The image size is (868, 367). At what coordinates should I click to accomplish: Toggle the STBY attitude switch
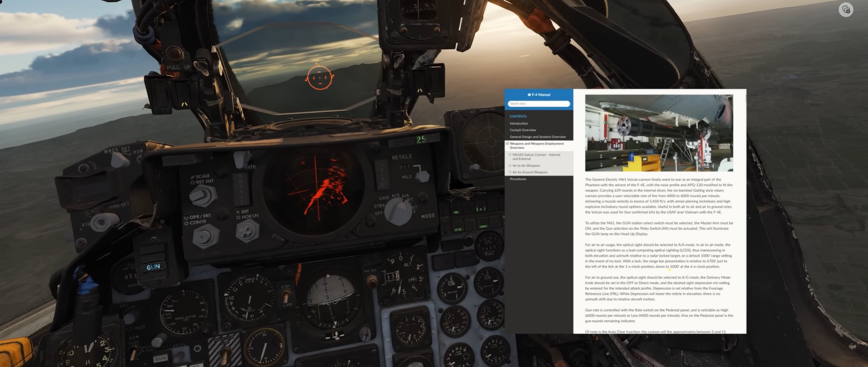point(286,296)
